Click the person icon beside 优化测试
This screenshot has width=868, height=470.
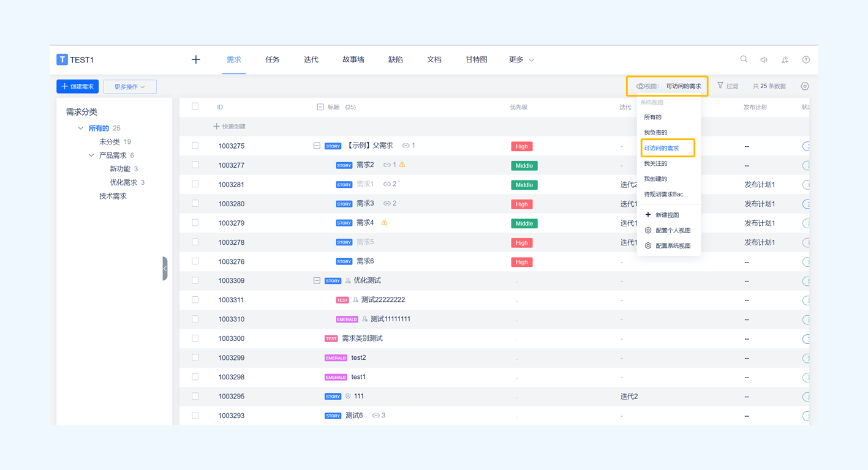point(348,281)
